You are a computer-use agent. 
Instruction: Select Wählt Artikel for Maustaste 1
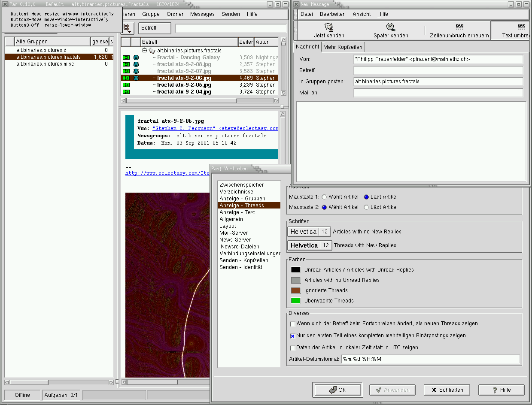click(325, 197)
